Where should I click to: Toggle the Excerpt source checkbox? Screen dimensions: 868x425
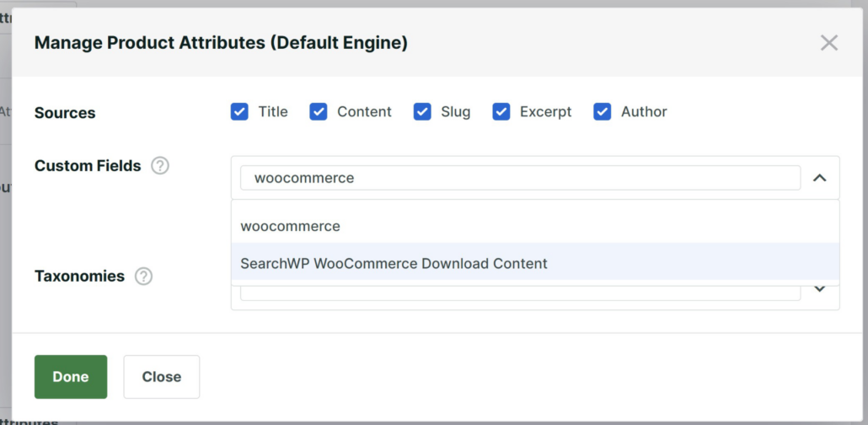click(501, 111)
